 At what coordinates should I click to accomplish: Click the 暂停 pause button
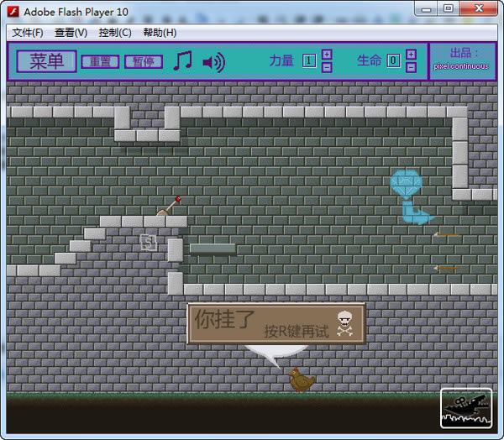144,61
